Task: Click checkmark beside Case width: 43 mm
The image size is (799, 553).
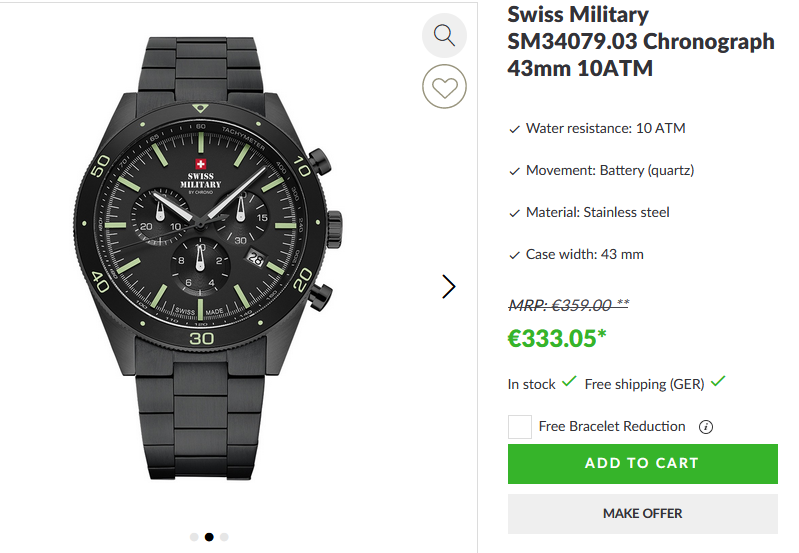Action: pos(515,255)
